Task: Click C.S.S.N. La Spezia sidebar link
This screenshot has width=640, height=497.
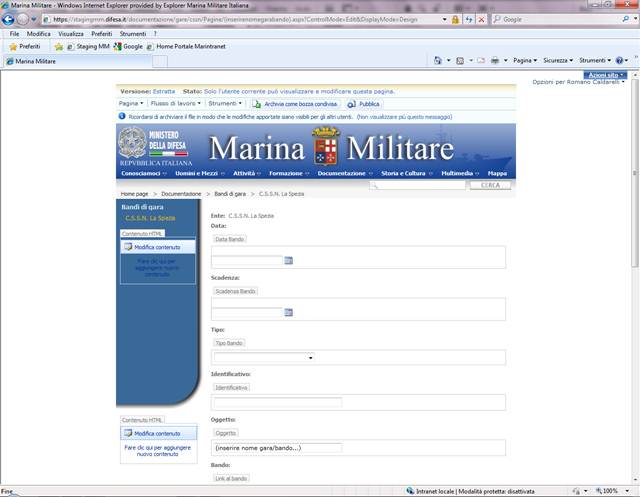Action: coord(150,218)
